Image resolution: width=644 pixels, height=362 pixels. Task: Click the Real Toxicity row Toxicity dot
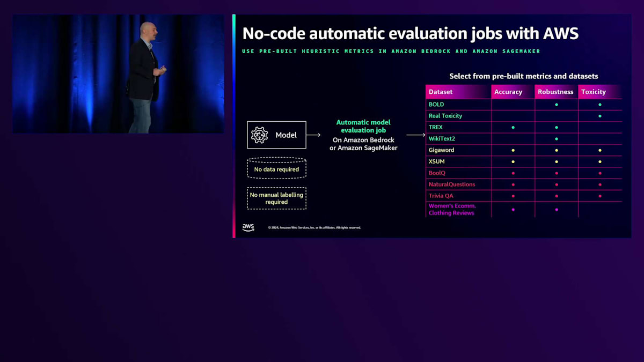click(x=600, y=116)
